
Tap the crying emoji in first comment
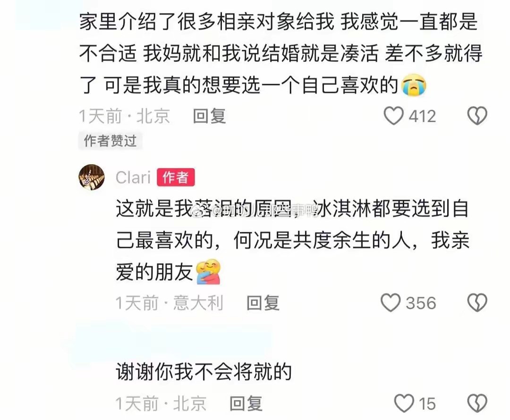tap(414, 84)
